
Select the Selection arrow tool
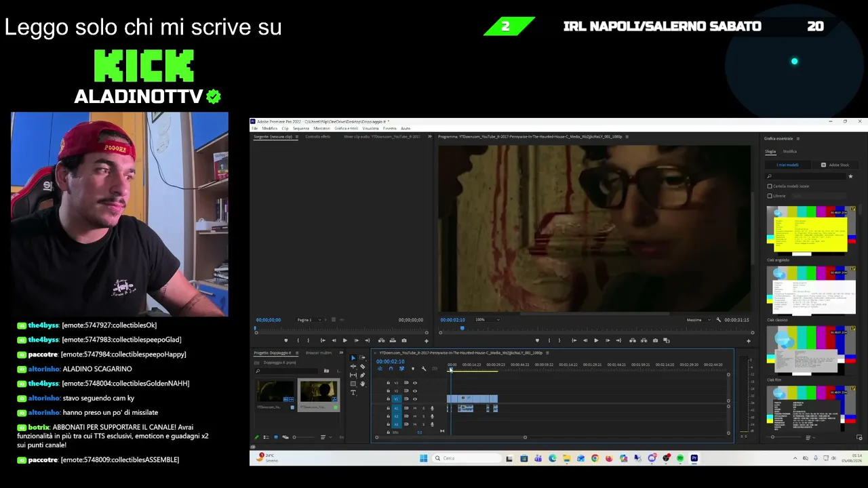tap(353, 358)
